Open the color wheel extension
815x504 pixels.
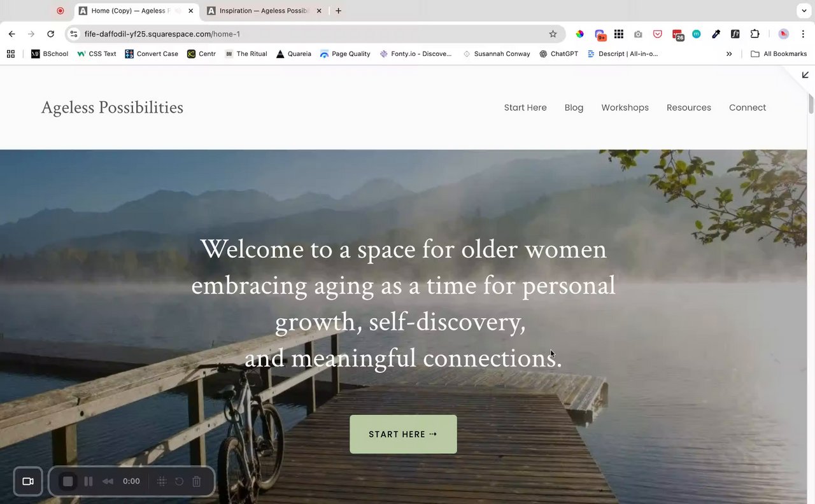[579, 34]
